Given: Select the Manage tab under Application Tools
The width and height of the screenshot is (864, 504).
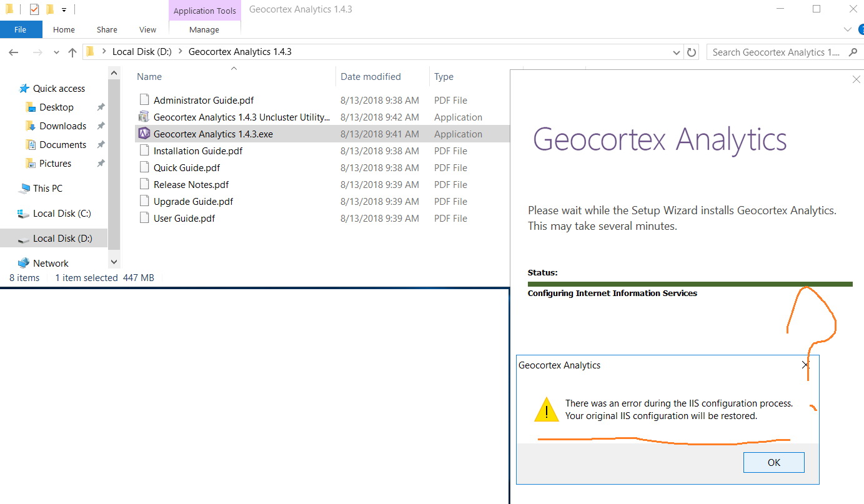Looking at the screenshot, I should [x=204, y=29].
